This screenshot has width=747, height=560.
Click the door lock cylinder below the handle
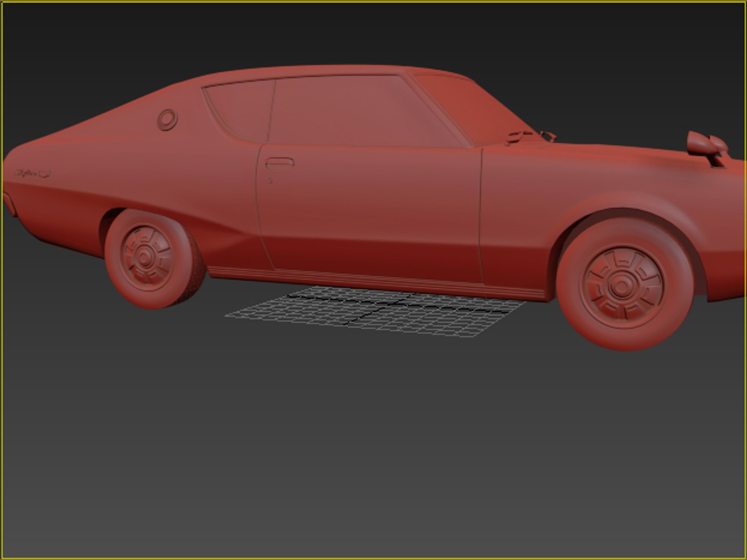[270, 181]
